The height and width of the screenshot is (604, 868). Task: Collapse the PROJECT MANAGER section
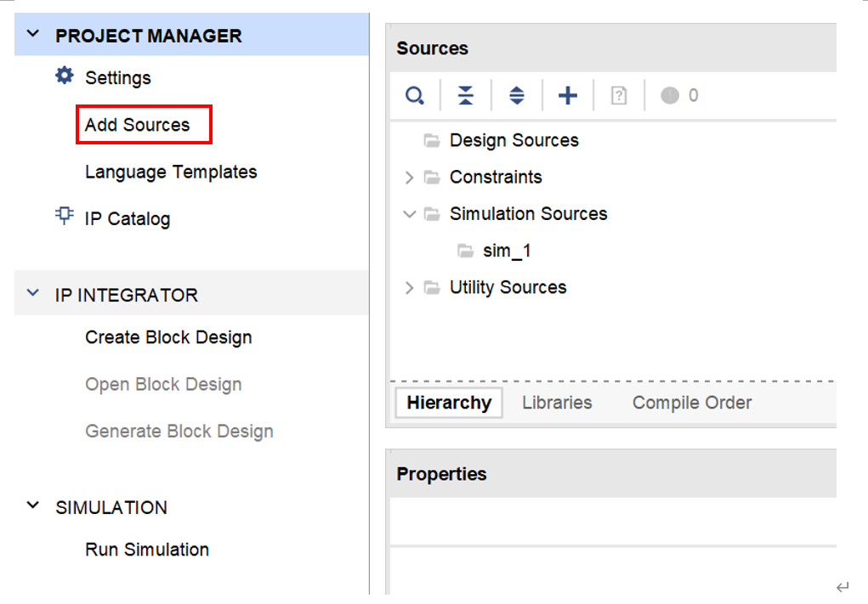33,35
